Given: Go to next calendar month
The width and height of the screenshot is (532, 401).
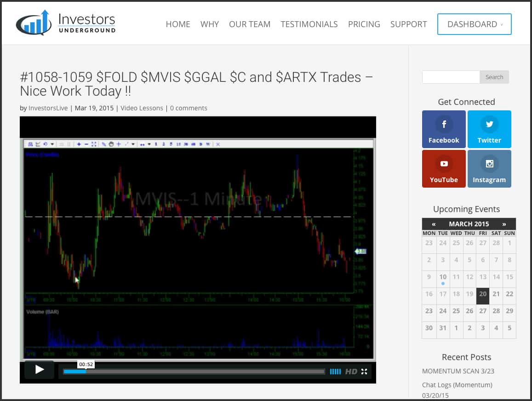Looking at the screenshot, I should (504, 224).
